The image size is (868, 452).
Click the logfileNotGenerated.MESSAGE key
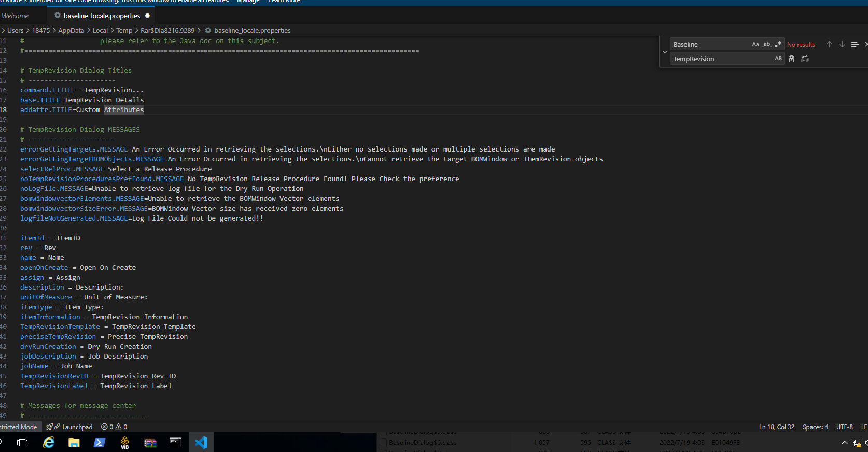click(74, 218)
